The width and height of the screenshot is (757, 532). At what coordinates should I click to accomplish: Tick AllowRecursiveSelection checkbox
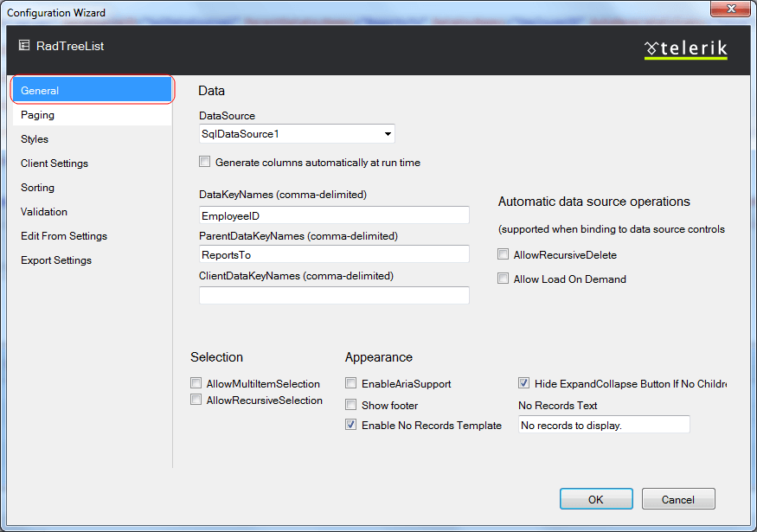pyautogui.click(x=196, y=400)
